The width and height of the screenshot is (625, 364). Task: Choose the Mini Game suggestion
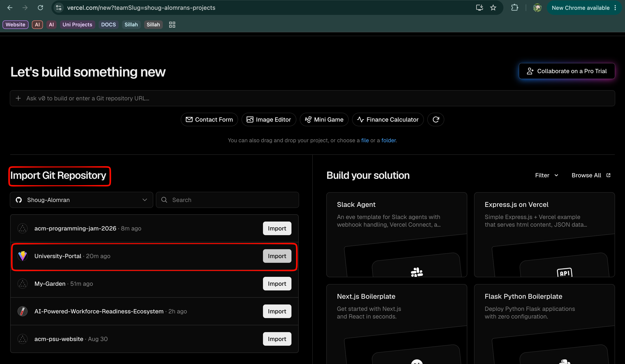coord(324,119)
